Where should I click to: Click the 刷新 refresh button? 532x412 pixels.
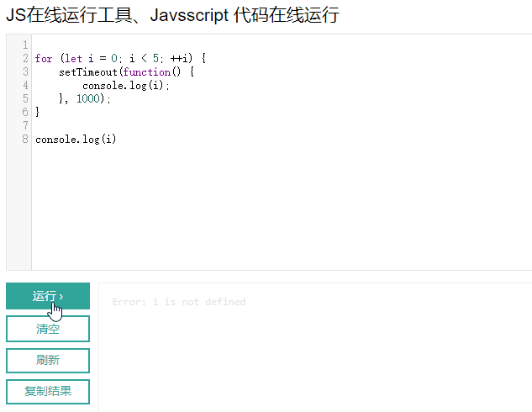click(48, 360)
